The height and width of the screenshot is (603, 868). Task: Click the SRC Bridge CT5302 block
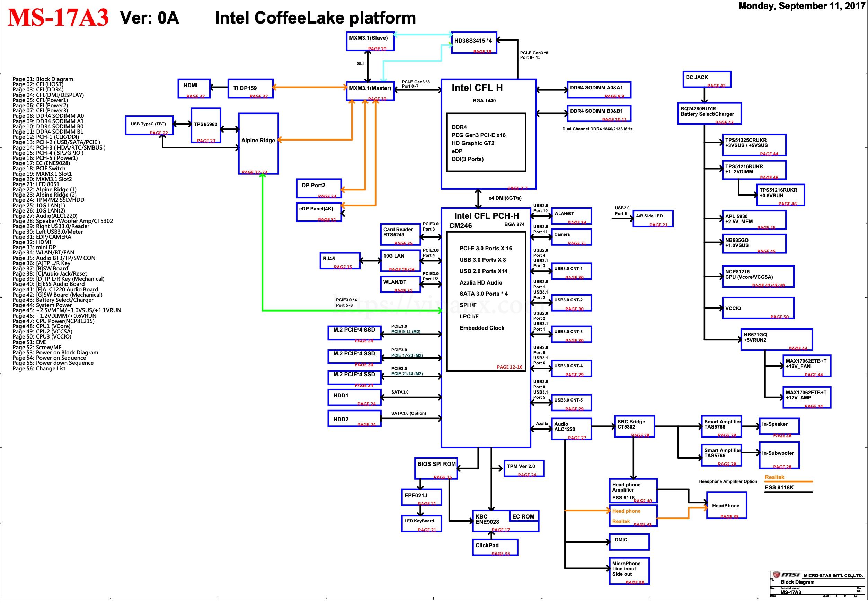click(x=634, y=426)
